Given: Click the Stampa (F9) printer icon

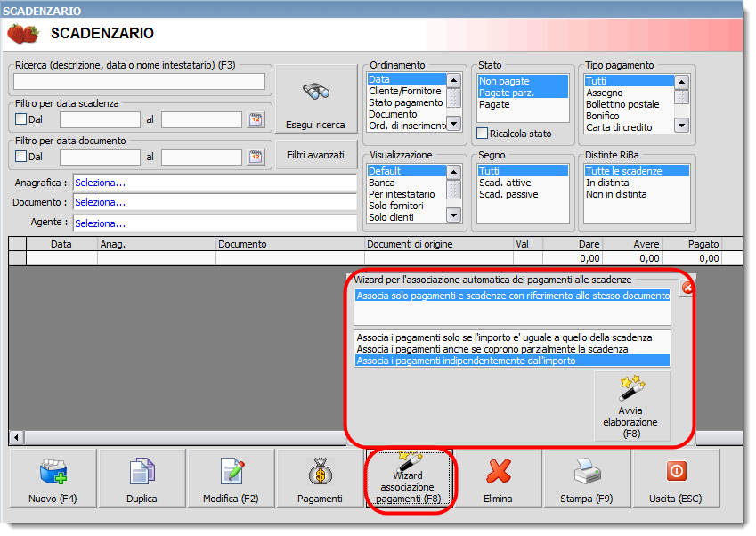Looking at the screenshot, I should click(587, 471).
